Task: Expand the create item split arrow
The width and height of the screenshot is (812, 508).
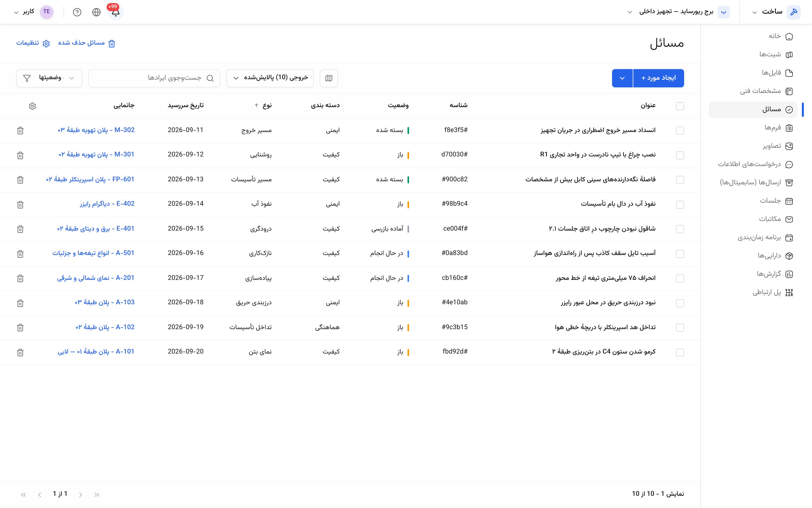Action: point(622,78)
